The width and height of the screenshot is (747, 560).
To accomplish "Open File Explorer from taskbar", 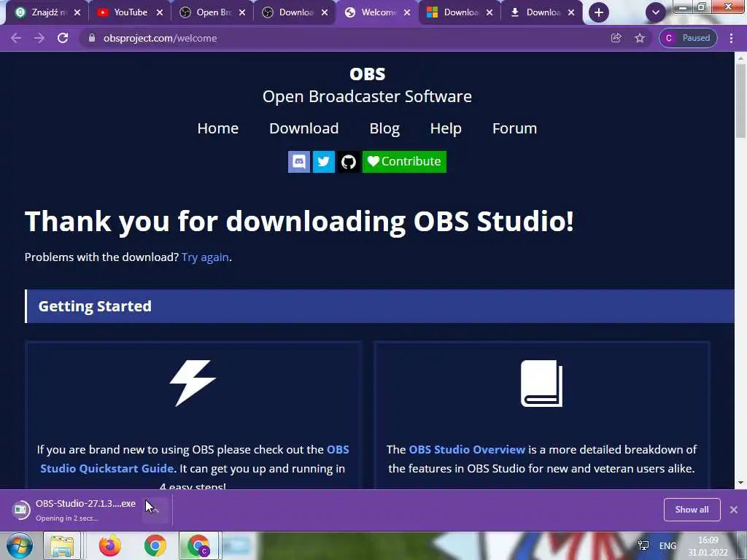I will click(x=62, y=545).
